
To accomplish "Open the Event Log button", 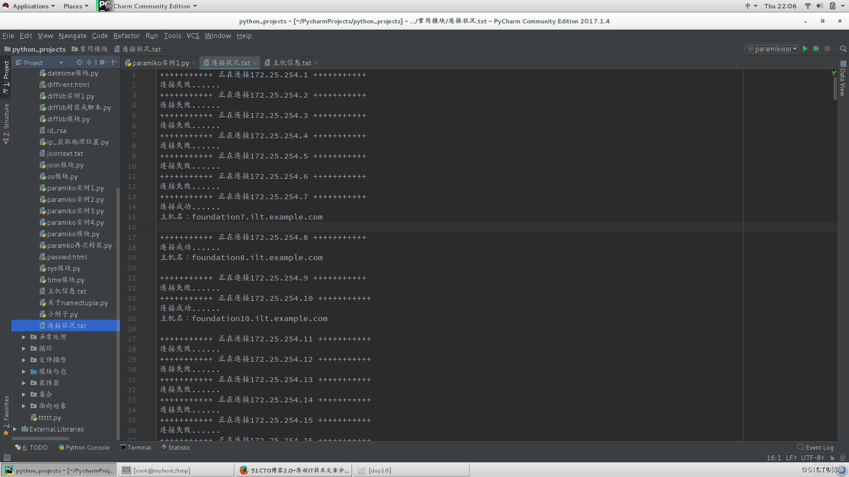I will point(816,448).
